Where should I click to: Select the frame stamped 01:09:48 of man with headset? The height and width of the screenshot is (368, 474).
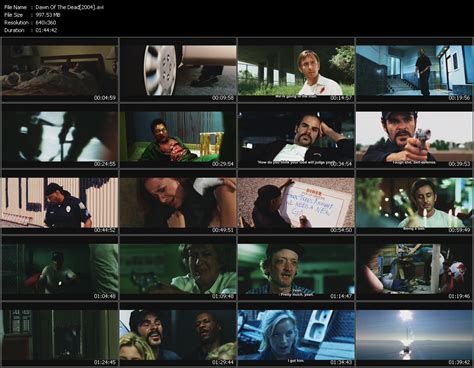coord(178,268)
